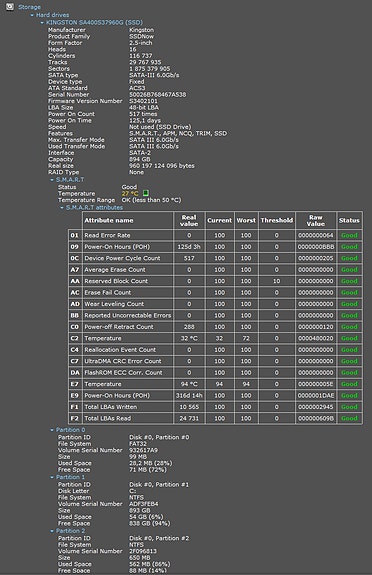Click the Storage disk icon

pyautogui.click(x=10, y=7)
